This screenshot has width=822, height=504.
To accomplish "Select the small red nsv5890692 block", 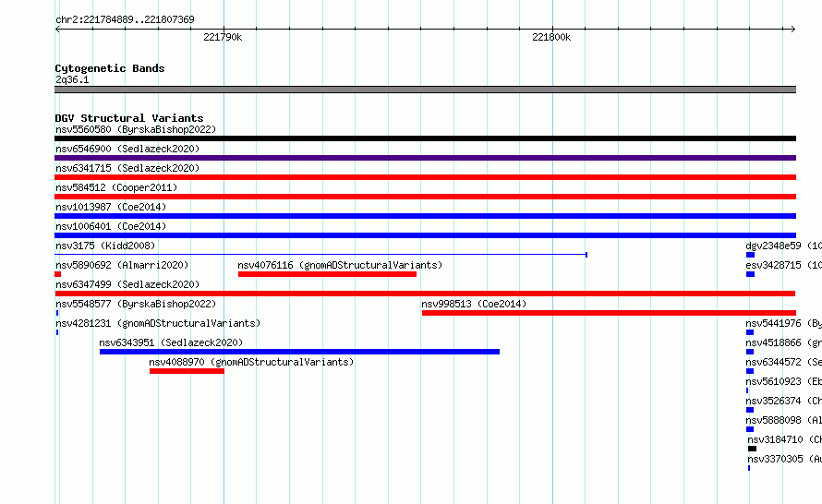I will 57,274.
